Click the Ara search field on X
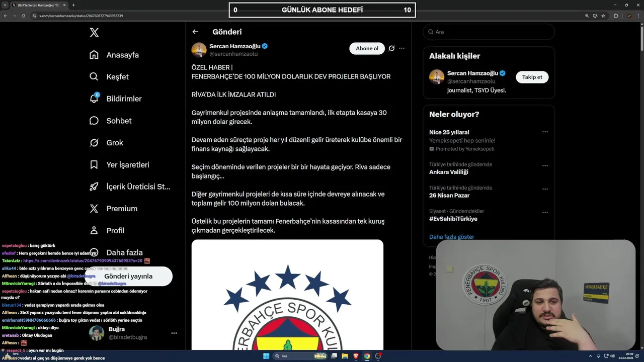644x362 pixels. [489, 32]
